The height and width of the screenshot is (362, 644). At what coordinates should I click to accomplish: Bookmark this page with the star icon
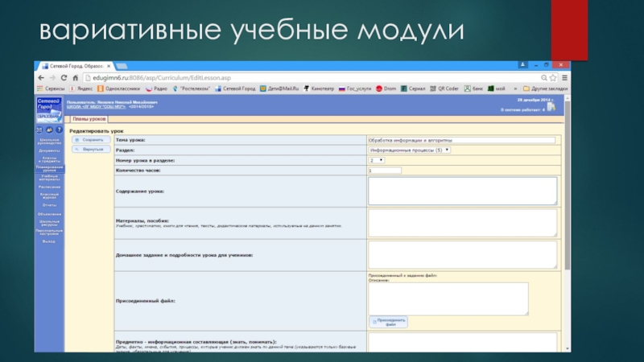click(x=553, y=77)
